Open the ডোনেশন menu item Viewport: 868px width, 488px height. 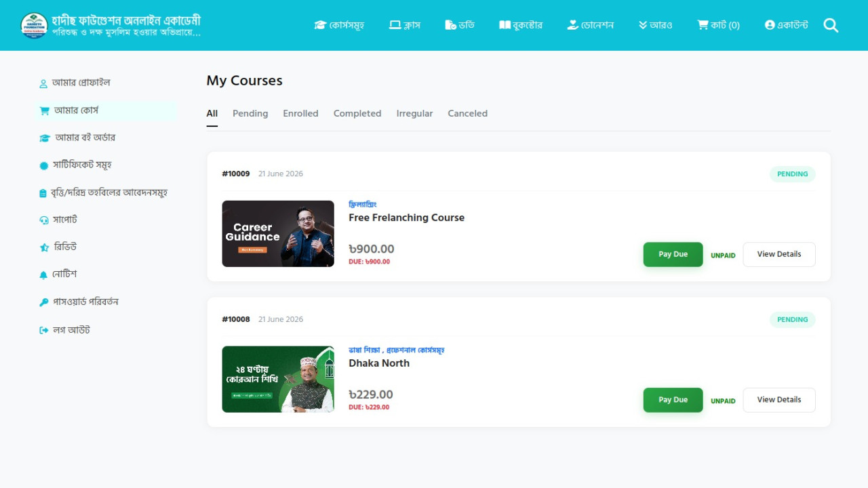click(590, 25)
